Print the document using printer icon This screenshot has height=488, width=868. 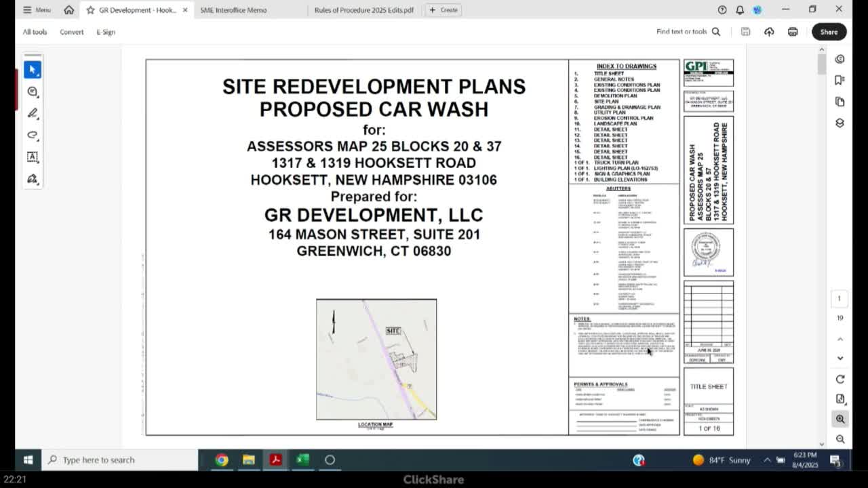click(x=793, y=32)
